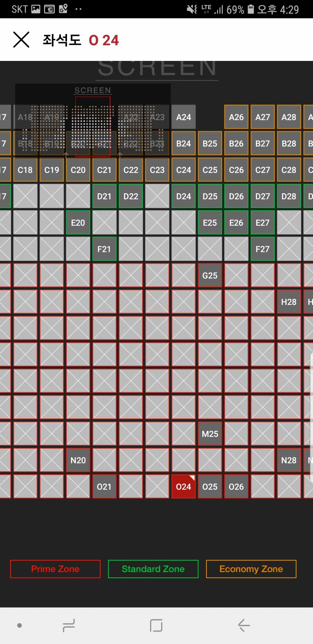Screen dimensions: 313x644
Task: Select seat G25
Action: pos(210,275)
